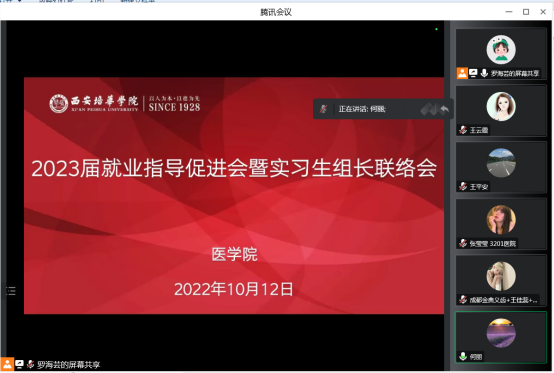The height and width of the screenshot is (373, 554).
Task: Click the microphone icon in 罗海芸 participant tile
Action: tap(484, 73)
